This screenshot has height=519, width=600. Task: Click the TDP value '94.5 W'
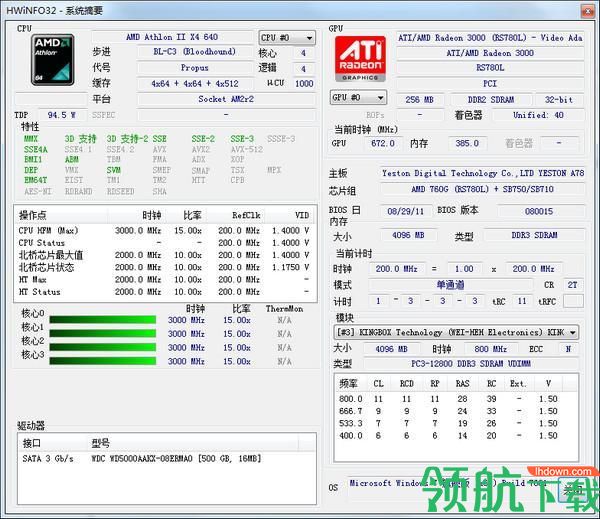tap(61, 115)
